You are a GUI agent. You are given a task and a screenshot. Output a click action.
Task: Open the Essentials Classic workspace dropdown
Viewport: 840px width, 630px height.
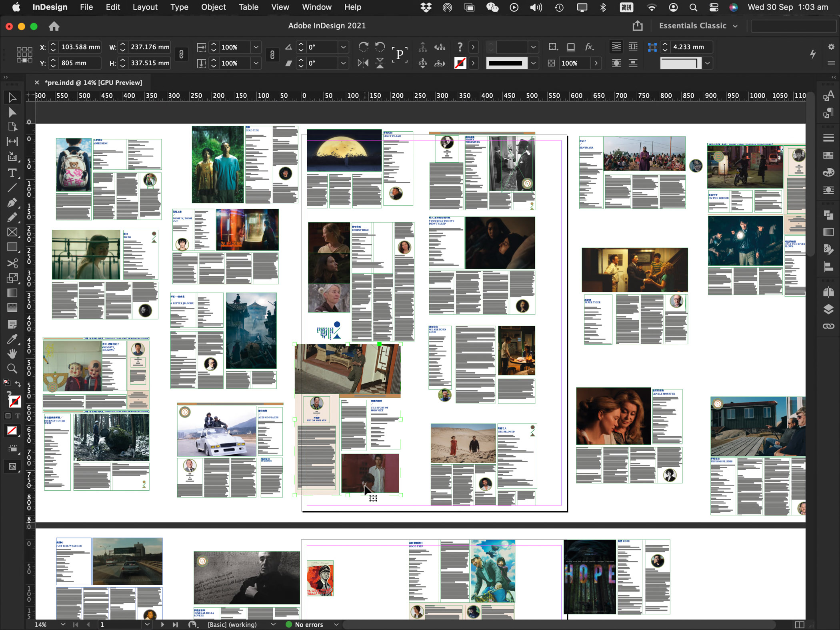click(x=698, y=26)
